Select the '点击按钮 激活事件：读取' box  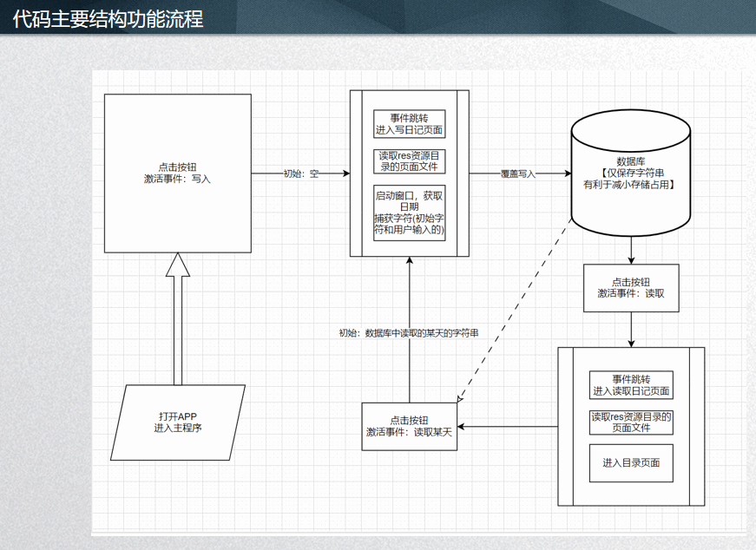(x=631, y=288)
